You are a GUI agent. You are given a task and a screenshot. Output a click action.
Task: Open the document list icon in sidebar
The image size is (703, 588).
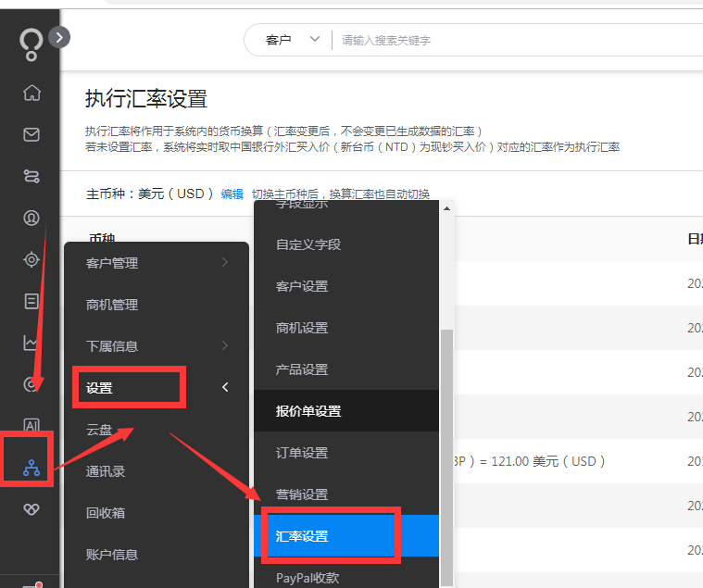[x=31, y=301]
